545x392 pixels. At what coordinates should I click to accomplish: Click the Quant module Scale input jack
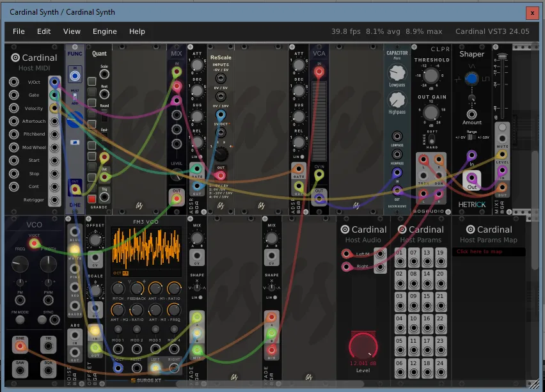[x=104, y=74]
